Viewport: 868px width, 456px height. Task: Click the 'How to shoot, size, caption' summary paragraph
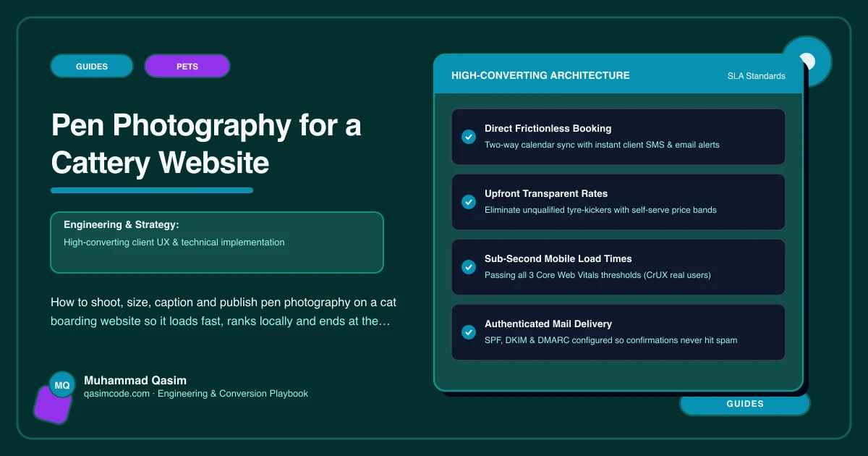(x=224, y=311)
